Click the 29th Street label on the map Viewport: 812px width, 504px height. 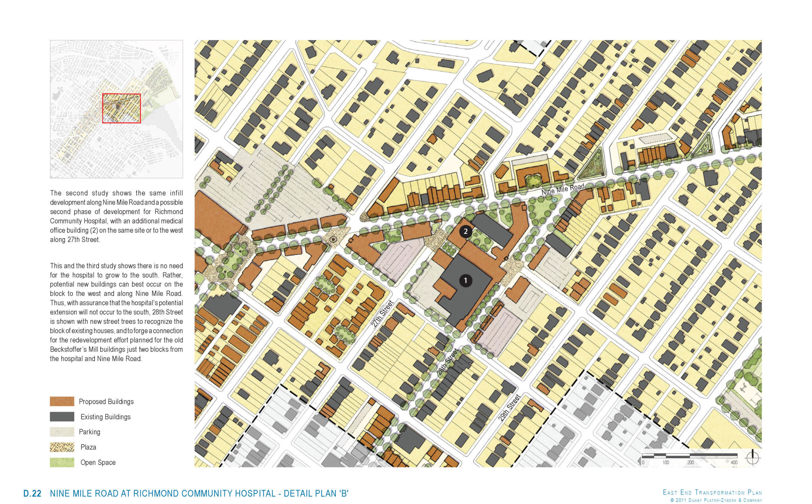[509, 408]
